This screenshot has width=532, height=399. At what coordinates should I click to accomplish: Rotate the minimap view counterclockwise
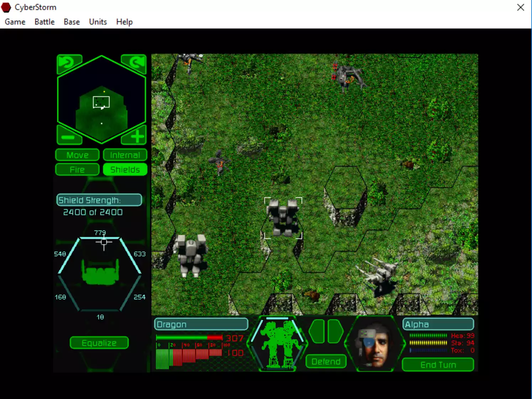point(69,62)
